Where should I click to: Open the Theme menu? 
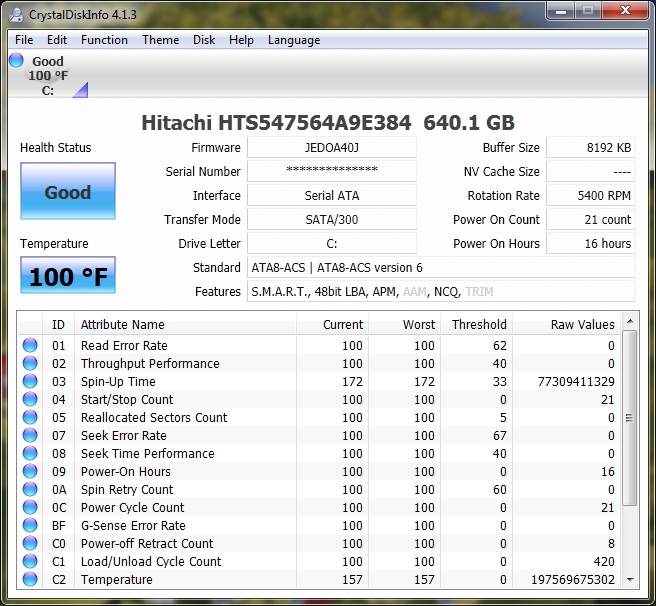160,40
